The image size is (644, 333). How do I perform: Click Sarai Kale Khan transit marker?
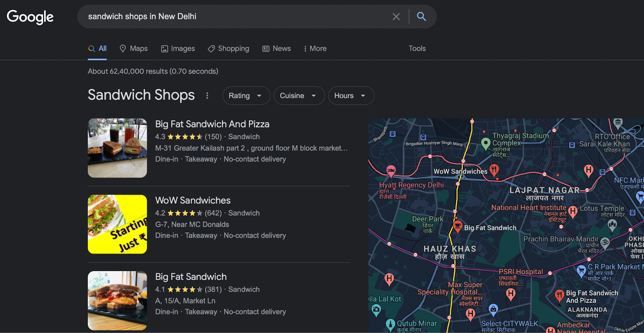click(572, 145)
